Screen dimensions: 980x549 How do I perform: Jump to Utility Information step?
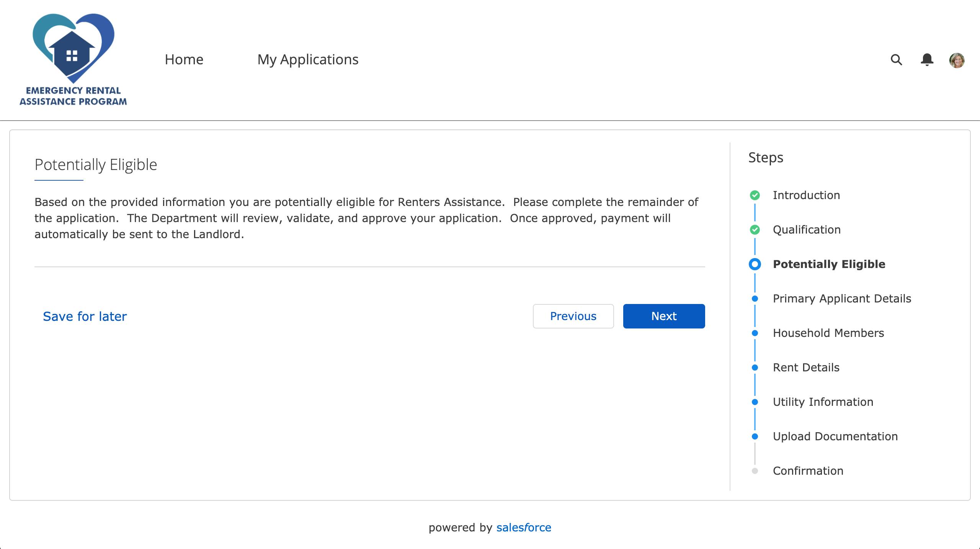[x=823, y=402]
